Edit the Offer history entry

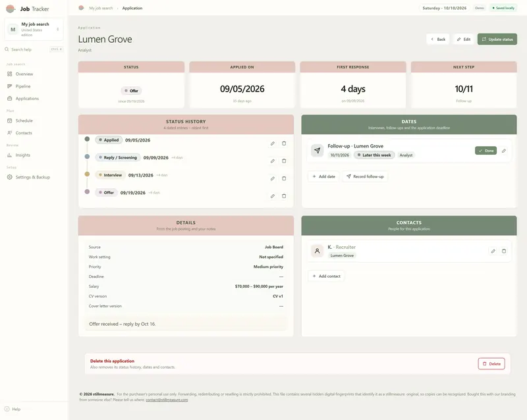coord(273,196)
